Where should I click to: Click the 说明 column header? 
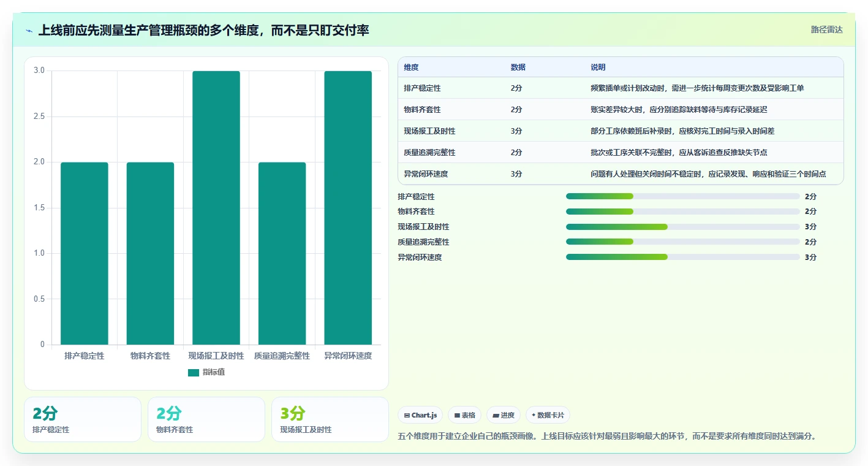pos(598,67)
